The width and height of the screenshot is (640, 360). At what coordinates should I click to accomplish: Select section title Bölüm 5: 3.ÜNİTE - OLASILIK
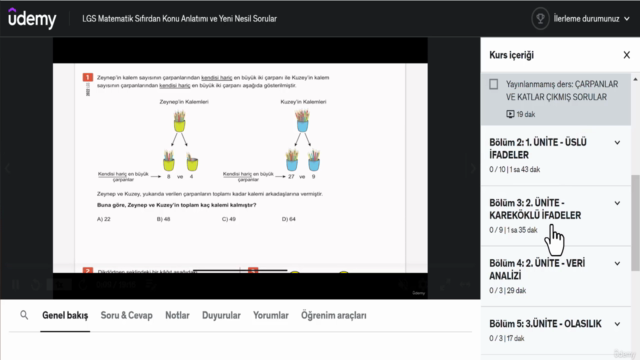click(545, 324)
